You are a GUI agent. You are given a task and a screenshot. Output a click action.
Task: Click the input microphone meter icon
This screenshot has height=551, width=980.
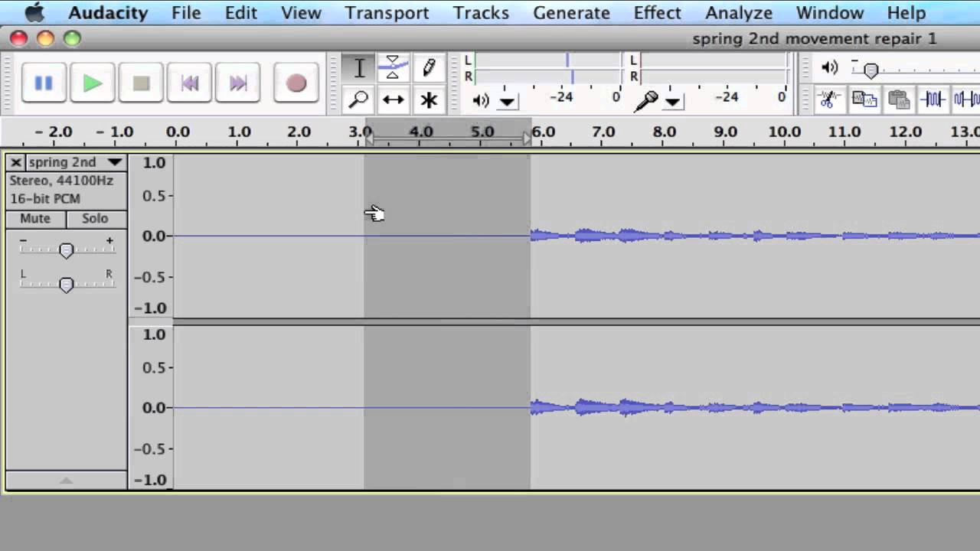point(647,100)
